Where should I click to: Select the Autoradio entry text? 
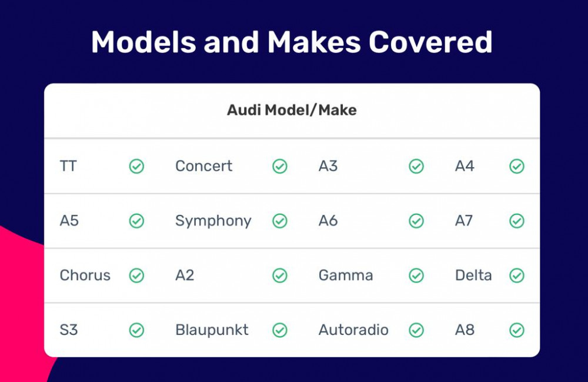click(353, 330)
